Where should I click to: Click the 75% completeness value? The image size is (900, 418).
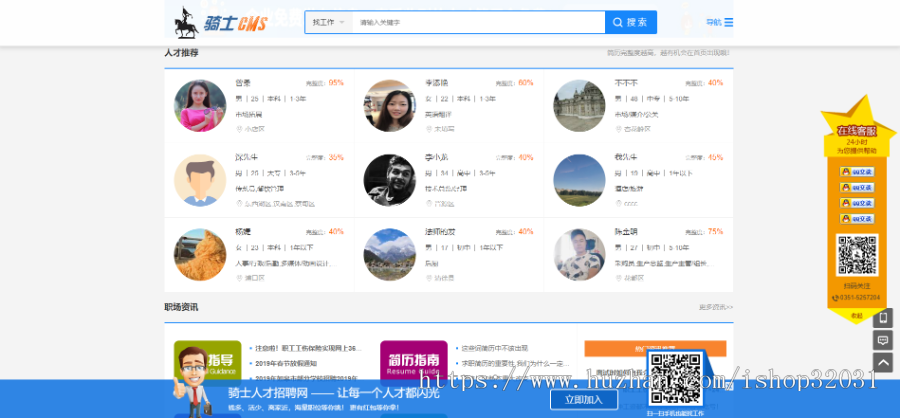pyautogui.click(x=715, y=232)
